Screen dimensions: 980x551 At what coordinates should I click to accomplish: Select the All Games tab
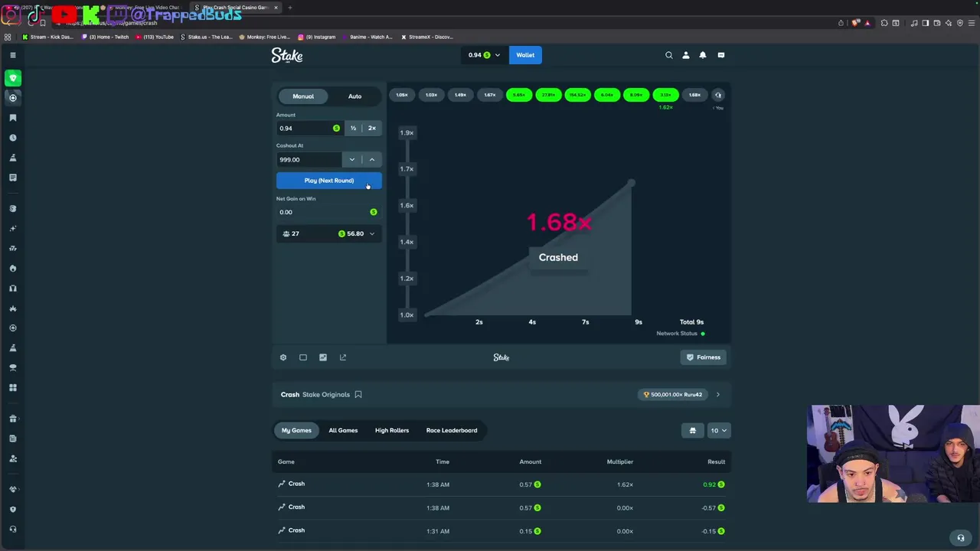point(343,430)
